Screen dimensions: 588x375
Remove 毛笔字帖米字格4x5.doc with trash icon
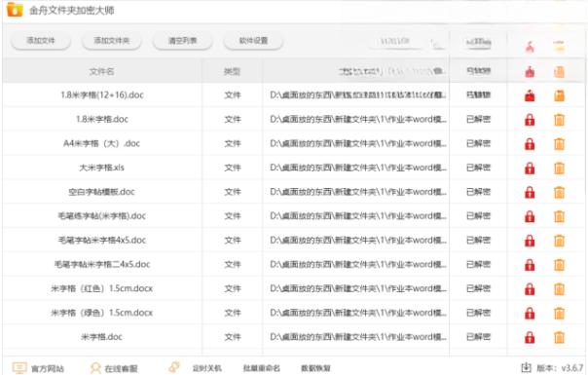coord(559,241)
